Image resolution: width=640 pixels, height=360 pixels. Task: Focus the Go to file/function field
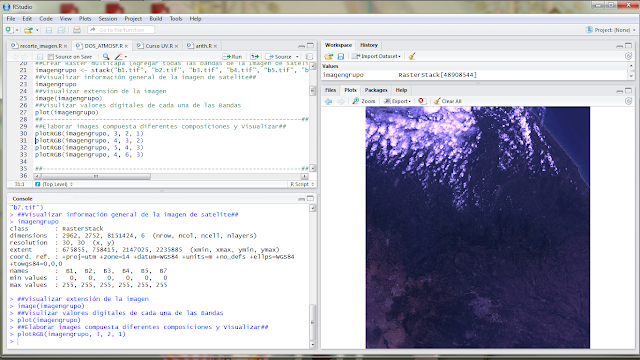121,30
